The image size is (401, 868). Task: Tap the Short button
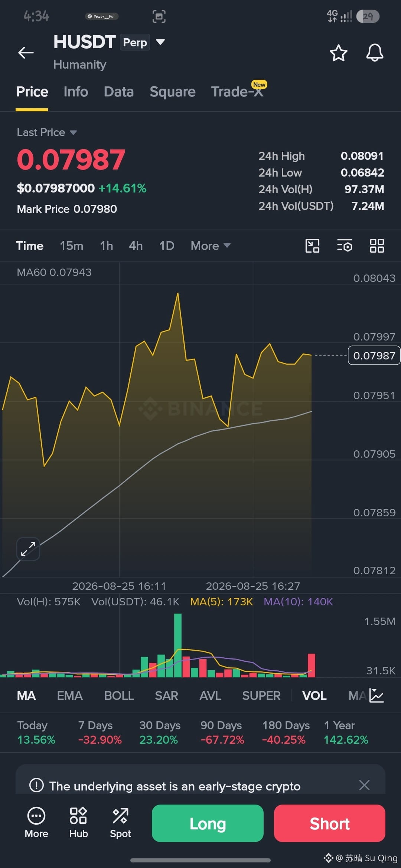[330, 823]
